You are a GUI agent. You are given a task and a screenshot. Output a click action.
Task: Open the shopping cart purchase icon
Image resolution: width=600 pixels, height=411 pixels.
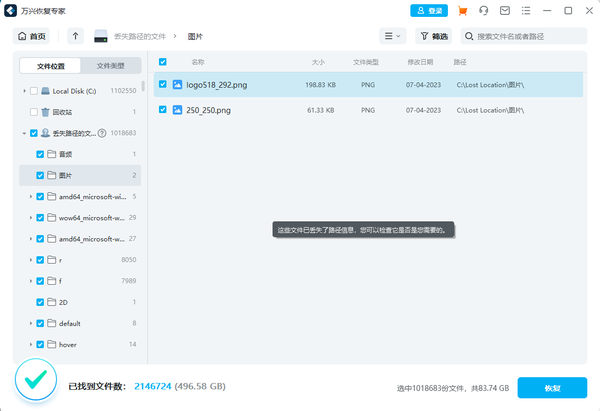(x=462, y=10)
